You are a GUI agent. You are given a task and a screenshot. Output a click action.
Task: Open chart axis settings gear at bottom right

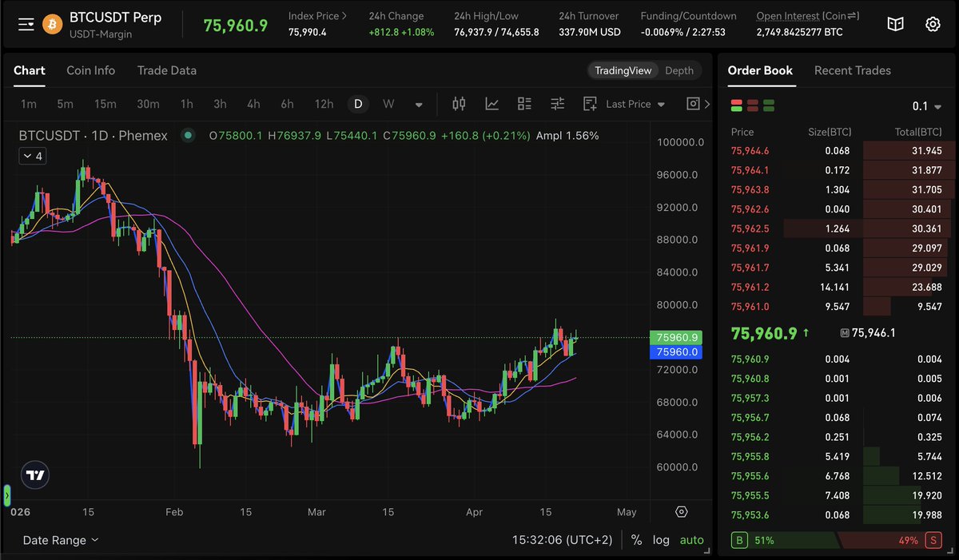682,512
